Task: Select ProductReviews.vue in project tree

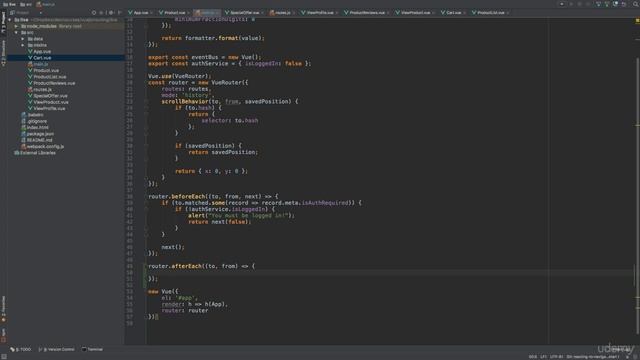Action: coord(51,83)
